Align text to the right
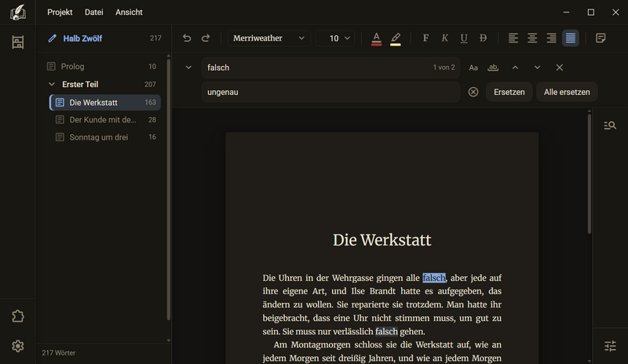Viewport: 628px width, 364px height. point(552,38)
